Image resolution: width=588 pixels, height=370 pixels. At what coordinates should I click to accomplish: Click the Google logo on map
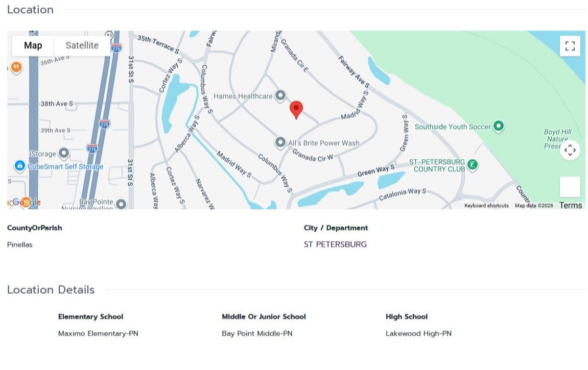26,203
